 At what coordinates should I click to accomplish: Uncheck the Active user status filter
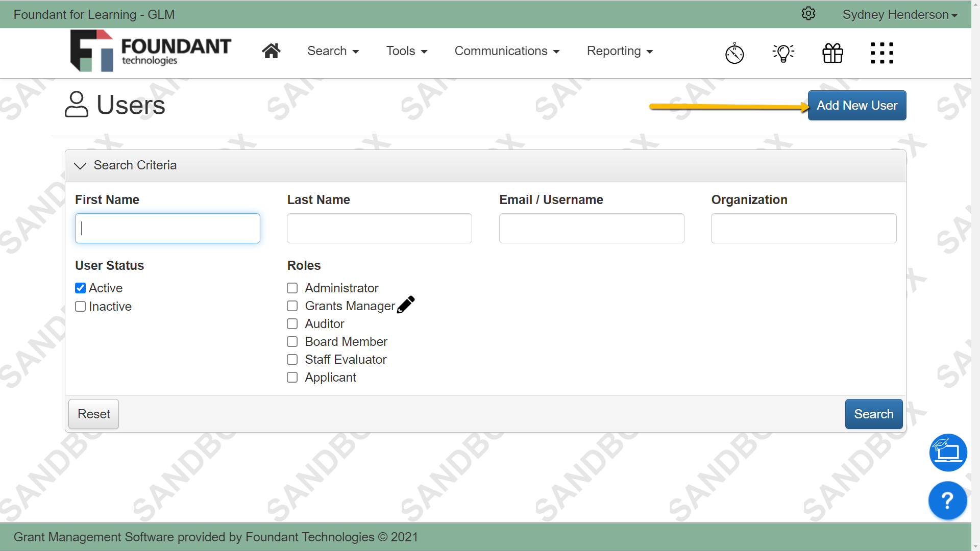pyautogui.click(x=80, y=288)
